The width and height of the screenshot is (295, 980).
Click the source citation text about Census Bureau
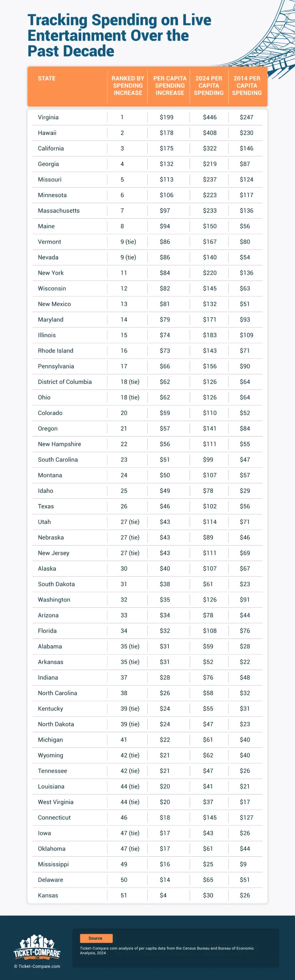tap(167, 951)
